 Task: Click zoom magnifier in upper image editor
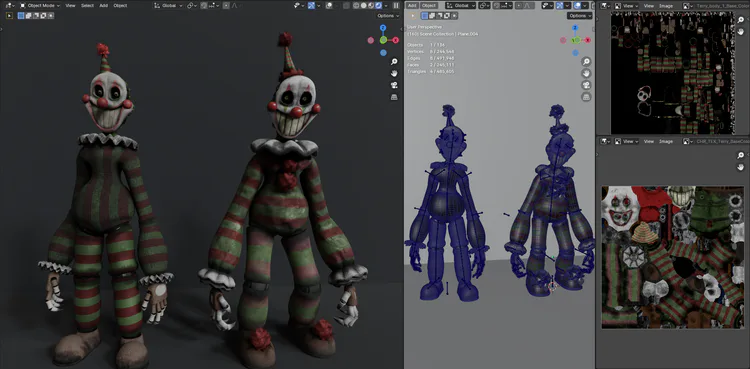tap(741, 19)
